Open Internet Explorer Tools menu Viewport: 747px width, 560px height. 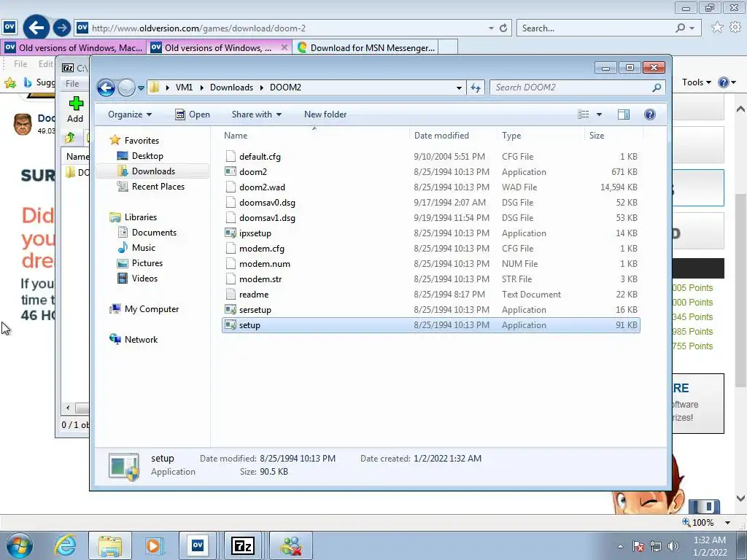[696, 82]
